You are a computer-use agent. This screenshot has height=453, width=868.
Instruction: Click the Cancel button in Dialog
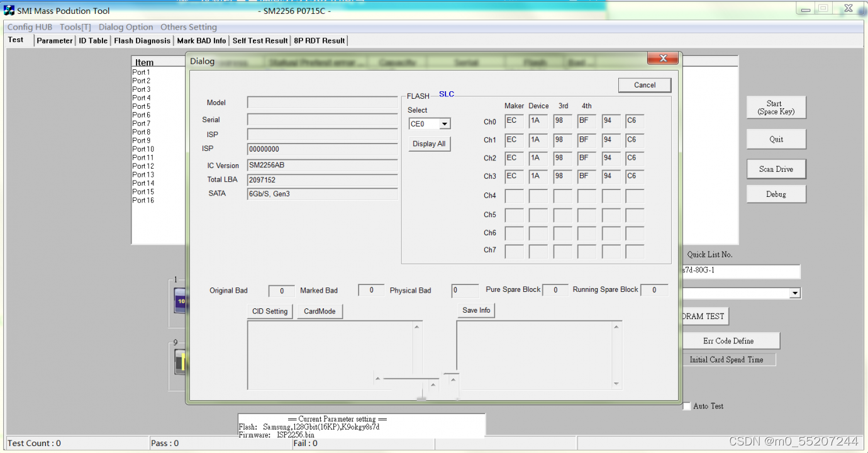tap(645, 85)
